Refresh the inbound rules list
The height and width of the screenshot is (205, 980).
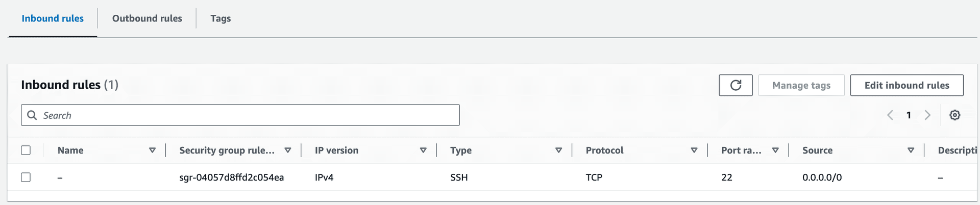coord(736,85)
